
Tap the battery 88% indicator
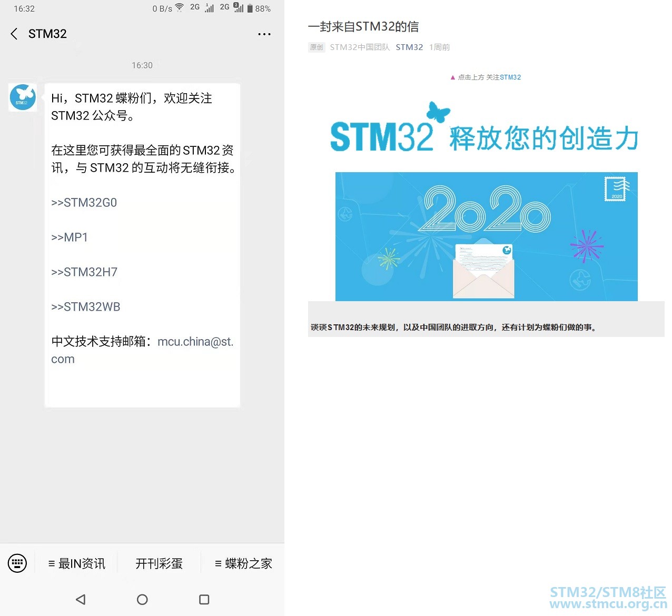click(x=259, y=8)
